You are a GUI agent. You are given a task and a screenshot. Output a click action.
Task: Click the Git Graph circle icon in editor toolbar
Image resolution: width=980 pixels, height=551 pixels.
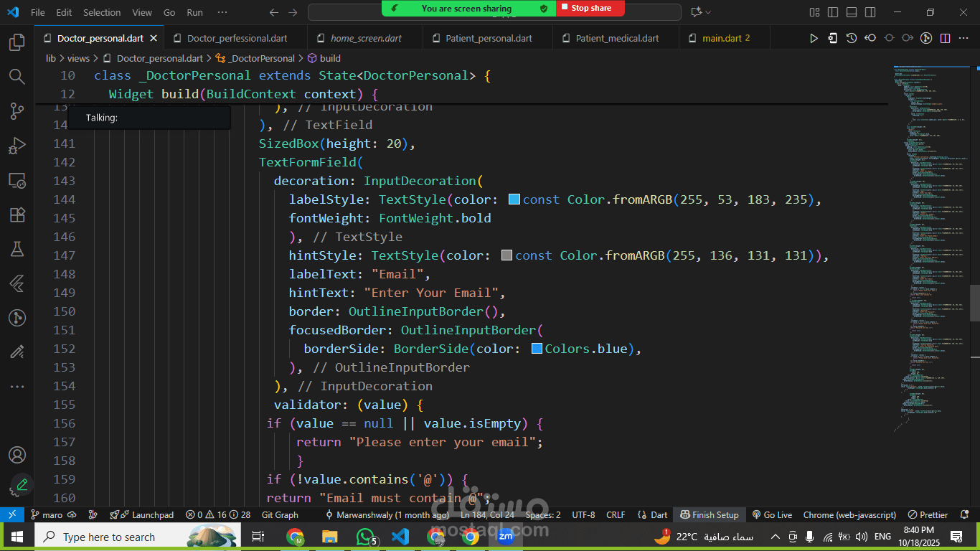click(x=926, y=38)
